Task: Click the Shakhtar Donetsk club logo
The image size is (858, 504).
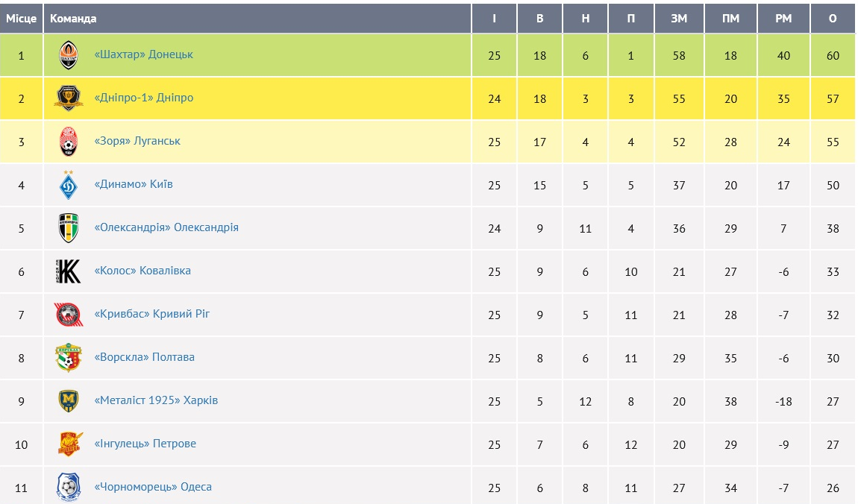Action: [69, 55]
